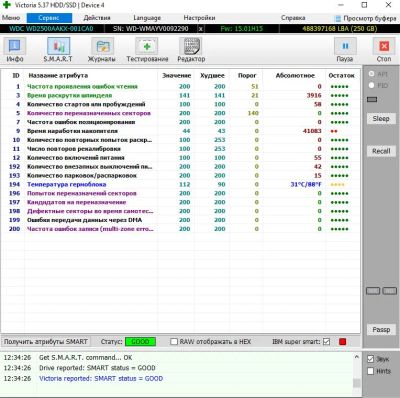Click the WDC WD2500AAKX-001CA0 model label

[51, 29]
